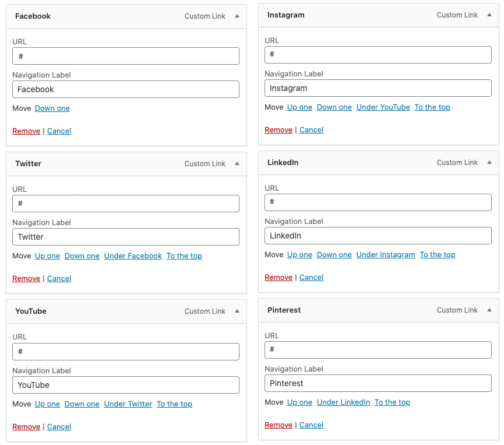Click the Facebook Navigation Label field
Image resolution: width=504 pixels, height=445 pixels.
click(x=126, y=89)
